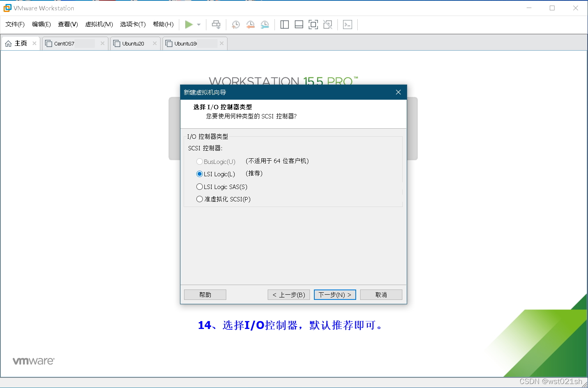Open the 查看(V) menu
This screenshot has width=588, height=388.
(x=68, y=24)
